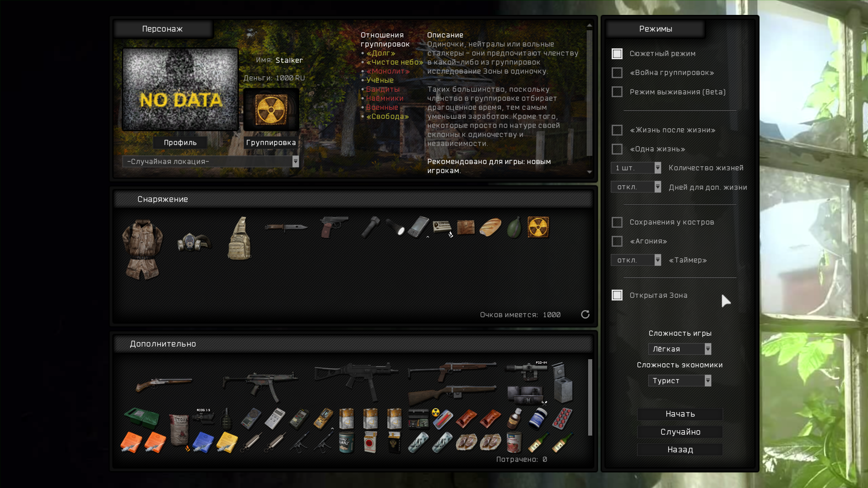Click the radiation patch in equipment row
This screenshot has width=868, height=488.
click(538, 227)
